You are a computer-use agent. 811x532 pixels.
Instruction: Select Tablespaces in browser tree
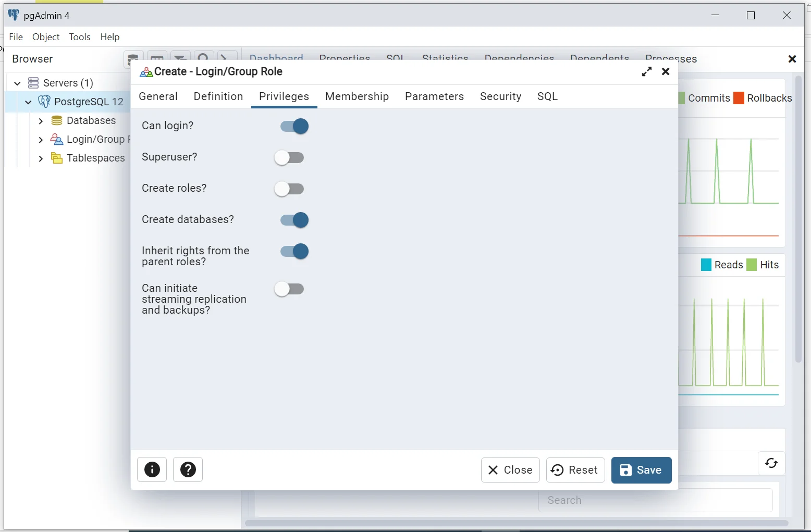96,158
